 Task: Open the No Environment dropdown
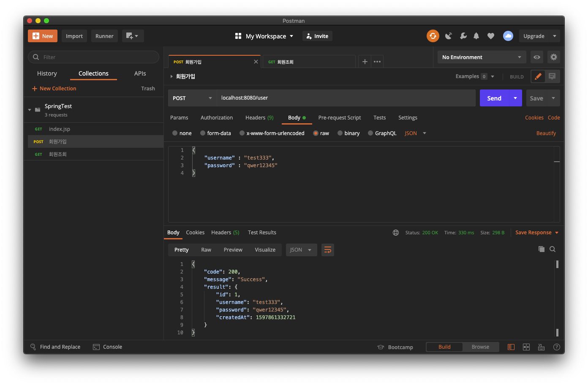pos(482,57)
